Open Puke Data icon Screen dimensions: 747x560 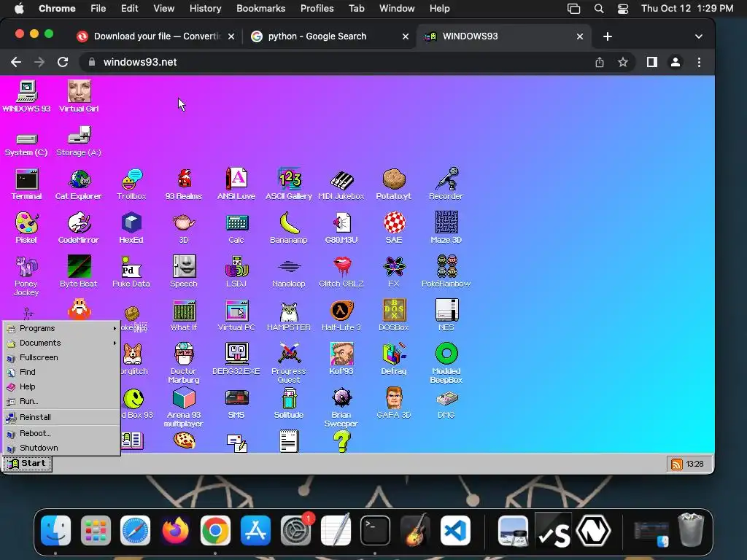[131, 272]
